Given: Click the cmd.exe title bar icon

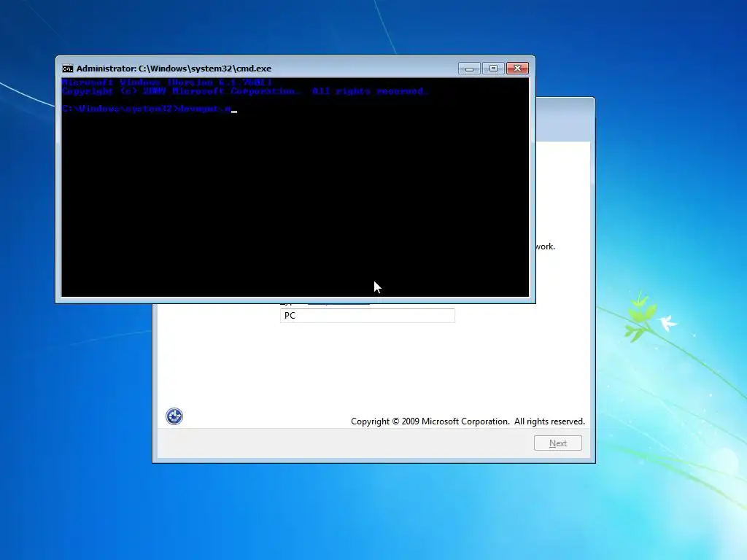Looking at the screenshot, I should pos(68,69).
